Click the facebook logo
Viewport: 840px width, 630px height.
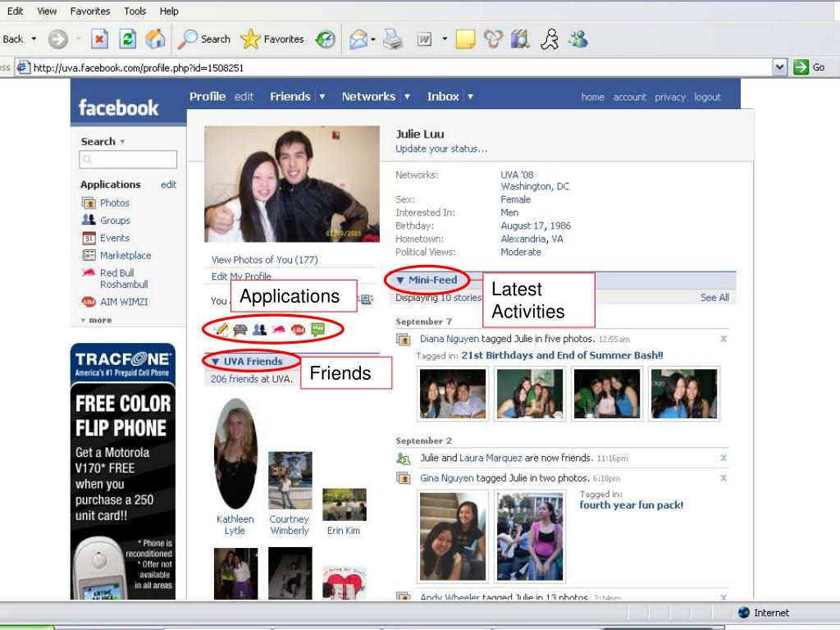click(x=118, y=107)
